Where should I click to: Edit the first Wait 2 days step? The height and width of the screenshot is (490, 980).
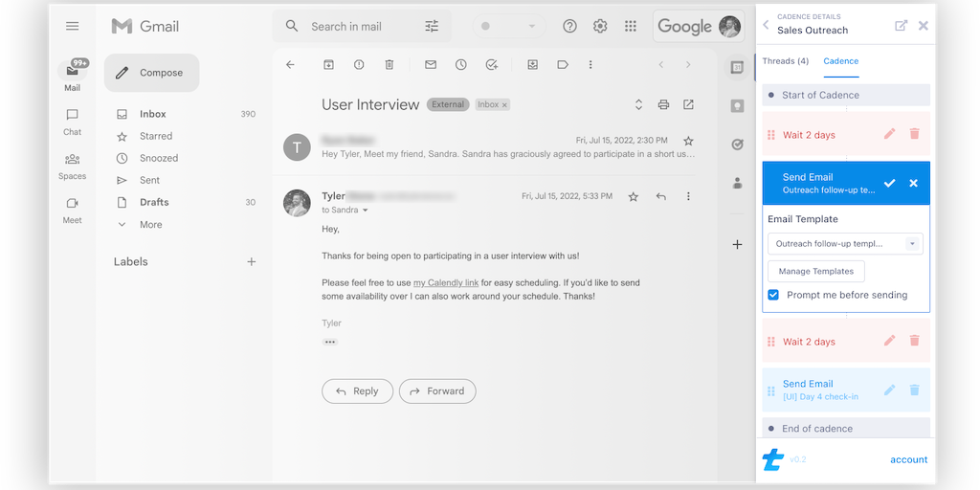[889, 134]
